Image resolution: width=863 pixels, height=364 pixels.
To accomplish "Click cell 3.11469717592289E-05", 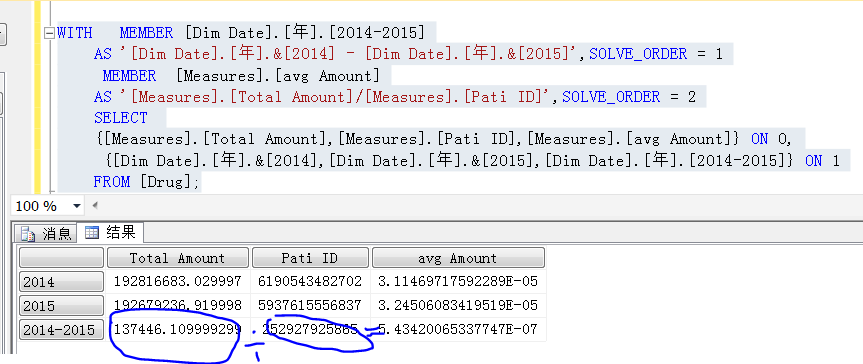I will point(458,281).
